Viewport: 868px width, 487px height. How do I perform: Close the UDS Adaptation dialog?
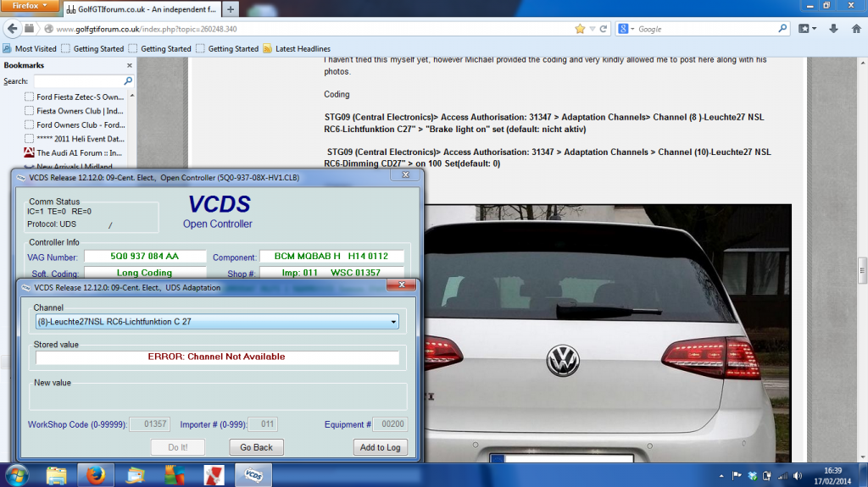(402, 285)
